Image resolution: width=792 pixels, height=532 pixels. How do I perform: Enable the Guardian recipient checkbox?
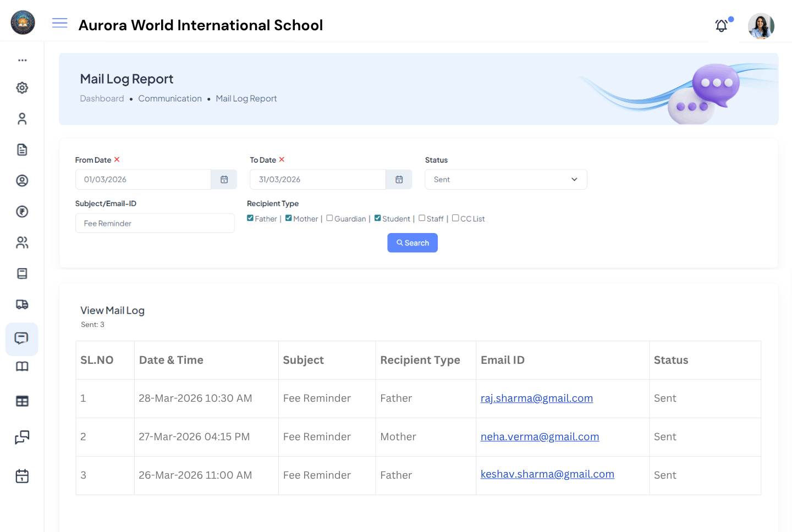[329, 218]
